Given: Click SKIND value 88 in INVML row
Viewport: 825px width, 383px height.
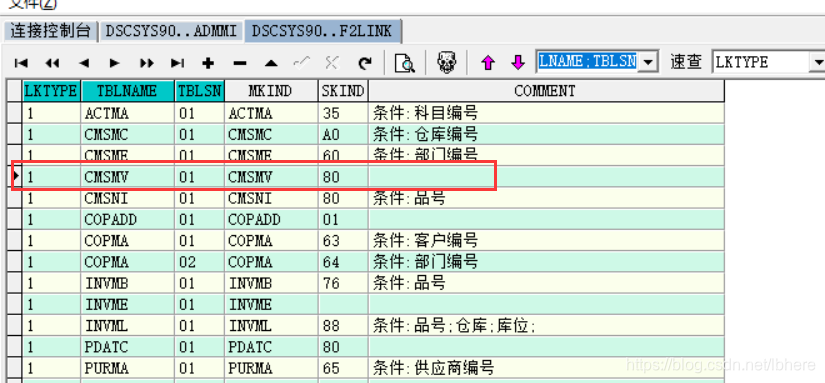Looking at the screenshot, I should pos(343,326).
